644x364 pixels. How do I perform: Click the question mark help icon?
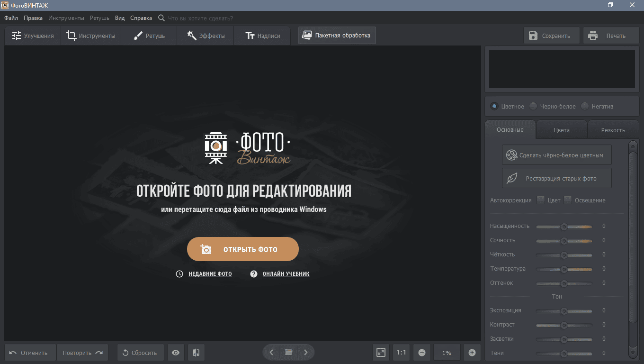(x=254, y=274)
